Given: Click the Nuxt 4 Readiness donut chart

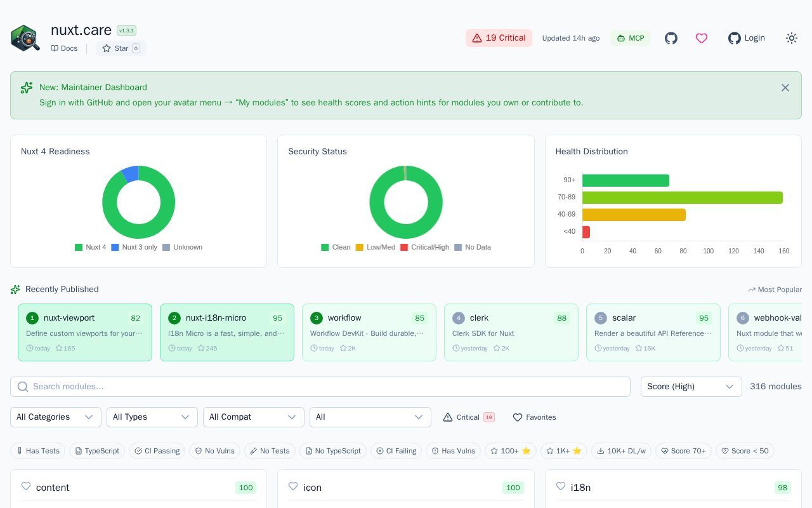Looking at the screenshot, I should tap(139, 202).
